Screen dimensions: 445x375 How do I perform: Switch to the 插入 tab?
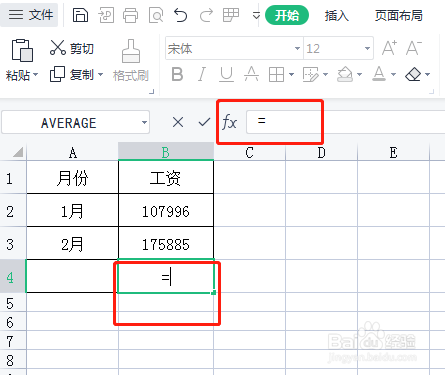pyautogui.click(x=337, y=15)
